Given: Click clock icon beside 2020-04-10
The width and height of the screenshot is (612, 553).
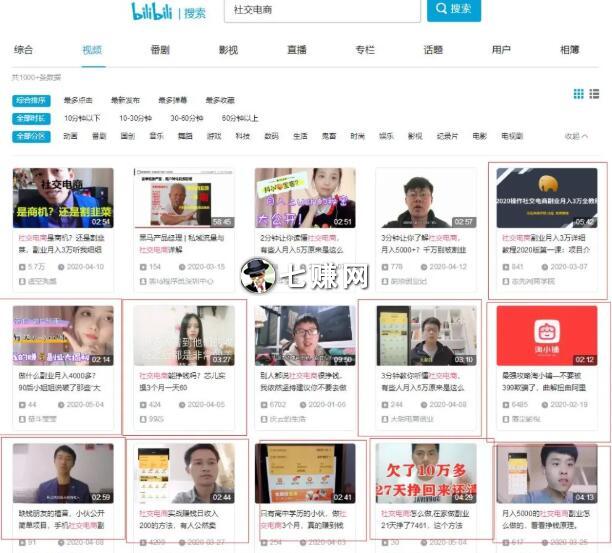Looking at the screenshot, I should [61, 267].
